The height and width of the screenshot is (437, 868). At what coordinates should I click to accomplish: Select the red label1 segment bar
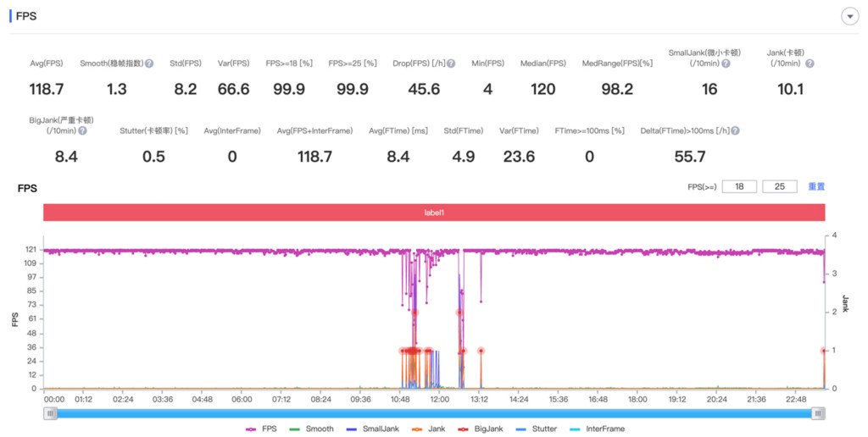pos(434,213)
